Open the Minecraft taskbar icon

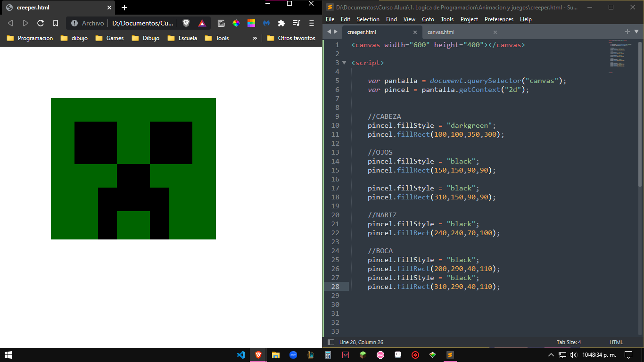click(x=363, y=355)
